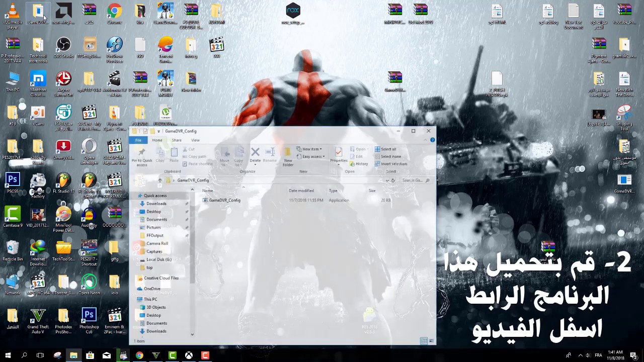Select Tencent Gaming desktop shortcut
The image size is (644, 362).
166,50
